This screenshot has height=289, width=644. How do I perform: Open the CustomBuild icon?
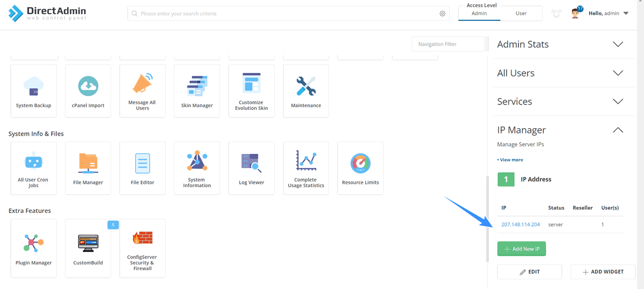click(x=88, y=248)
